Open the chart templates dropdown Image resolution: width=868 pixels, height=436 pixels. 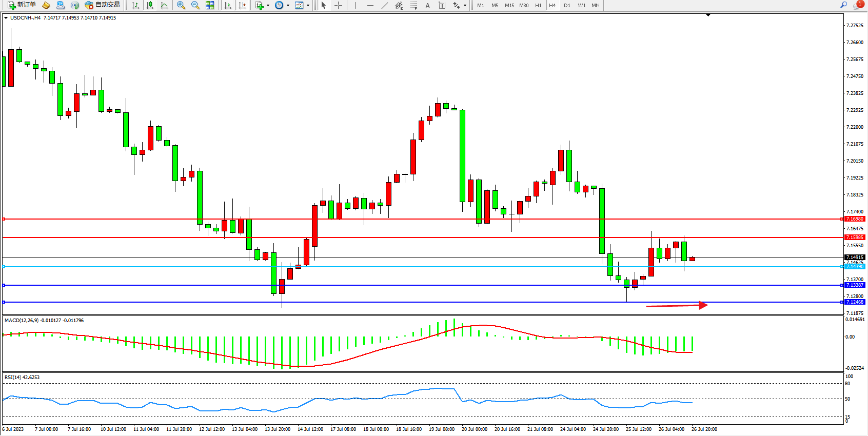click(308, 6)
